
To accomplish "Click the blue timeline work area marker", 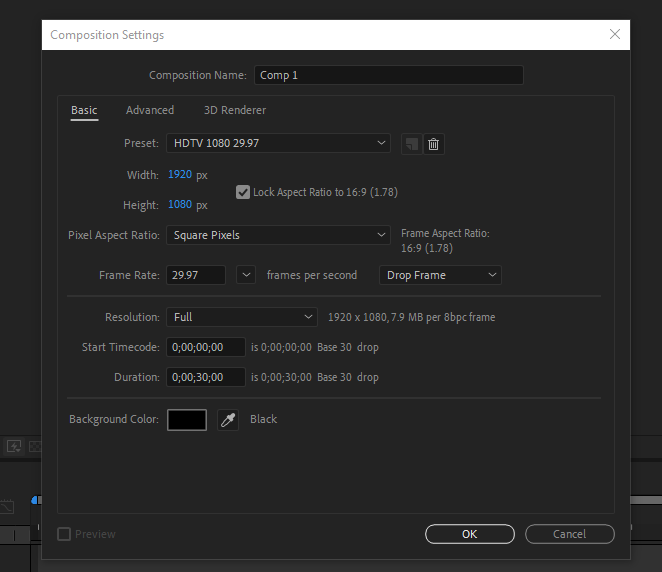I will coord(35,500).
